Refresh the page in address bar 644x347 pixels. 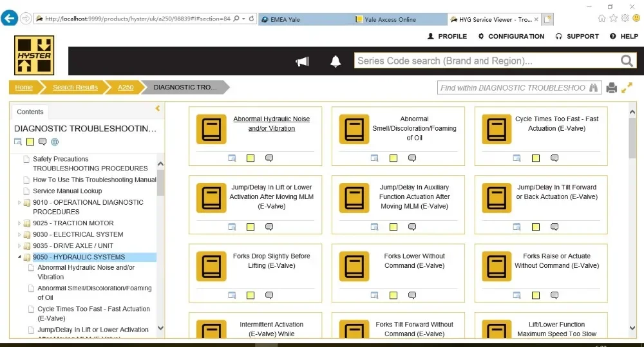click(x=251, y=19)
